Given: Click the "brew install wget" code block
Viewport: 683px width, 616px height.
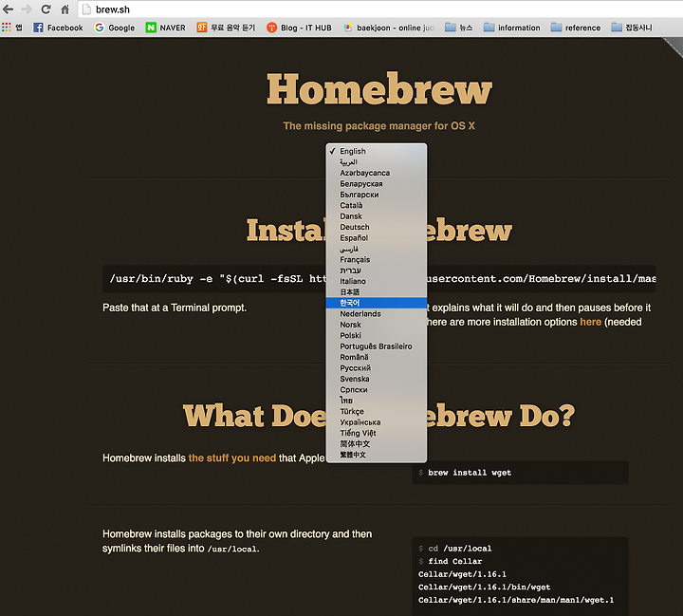Looking at the screenshot, I should [520, 473].
